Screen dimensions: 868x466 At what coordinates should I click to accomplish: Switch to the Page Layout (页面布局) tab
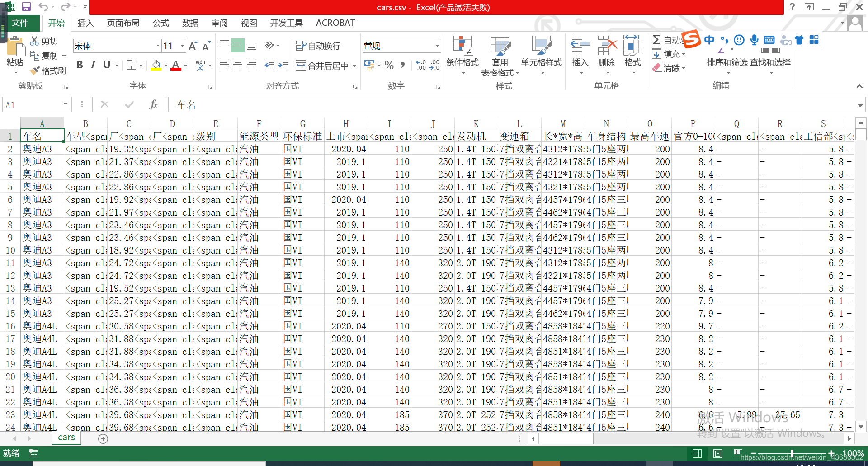pyautogui.click(x=123, y=23)
